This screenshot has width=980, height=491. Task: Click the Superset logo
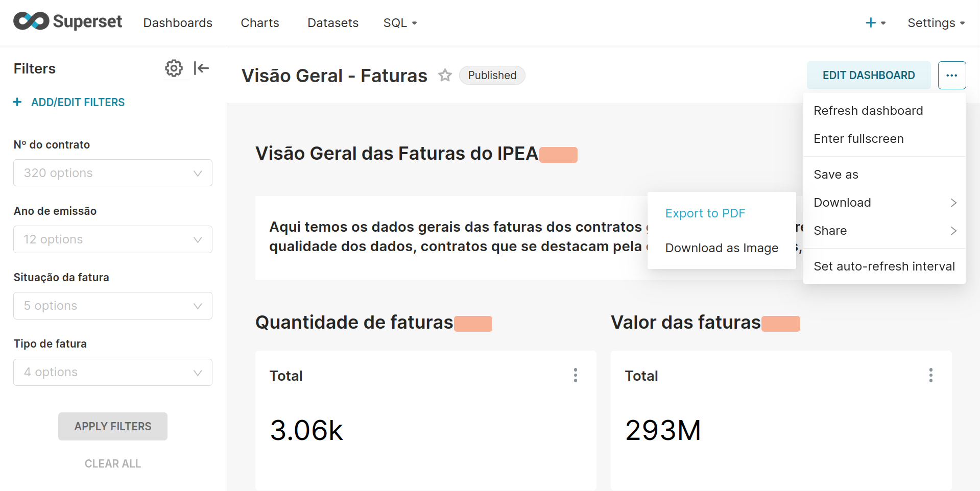[x=67, y=21]
